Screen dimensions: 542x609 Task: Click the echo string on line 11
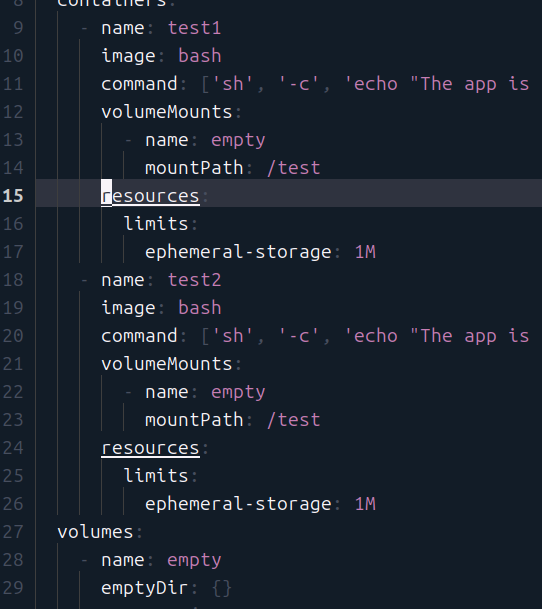point(437,84)
